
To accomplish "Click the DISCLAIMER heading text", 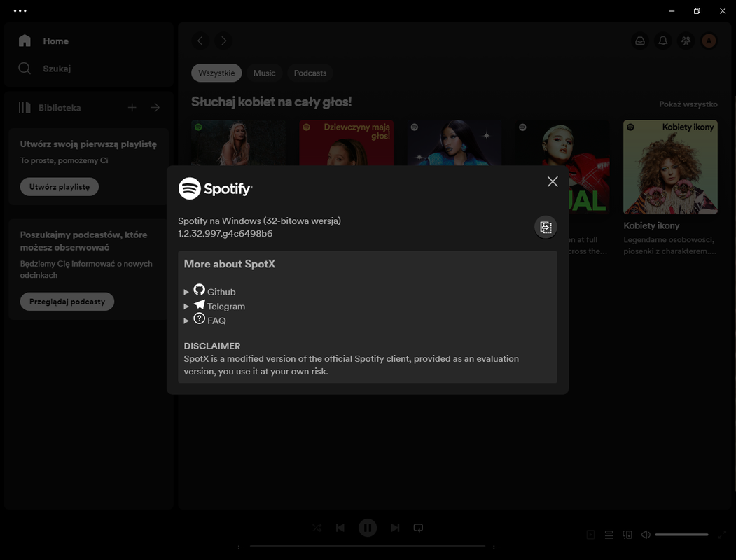I will pos(212,346).
